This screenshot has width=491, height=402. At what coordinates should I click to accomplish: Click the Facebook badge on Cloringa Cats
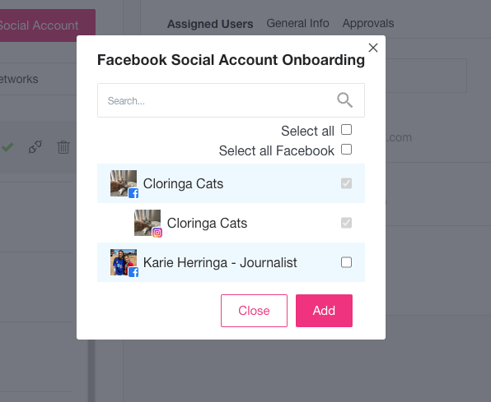(x=134, y=193)
